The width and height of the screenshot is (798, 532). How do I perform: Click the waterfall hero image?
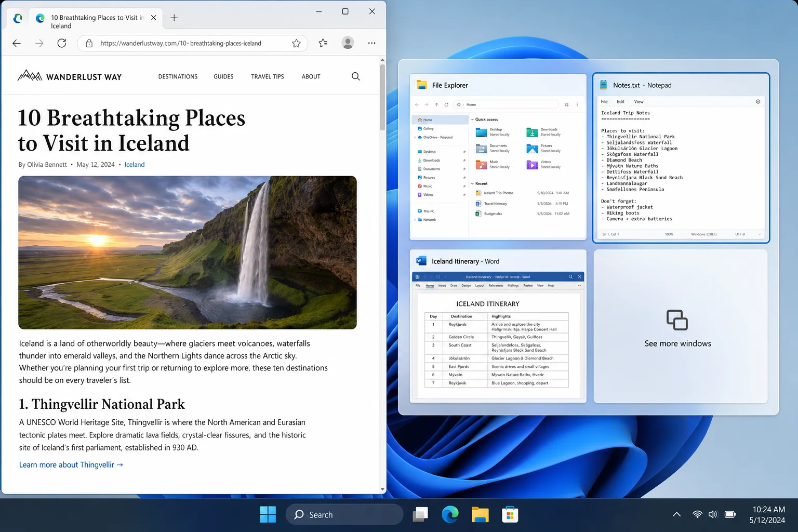coord(188,252)
